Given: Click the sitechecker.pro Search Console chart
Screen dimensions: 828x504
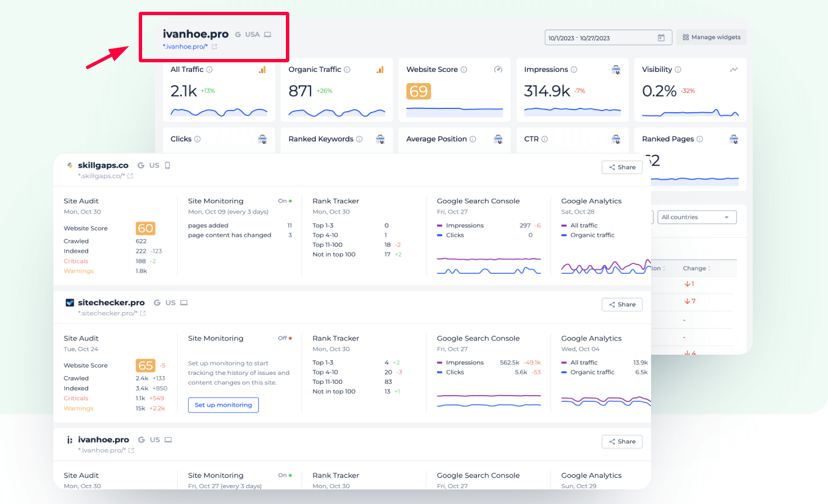Looking at the screenshot, I should [x=489, y=400].
